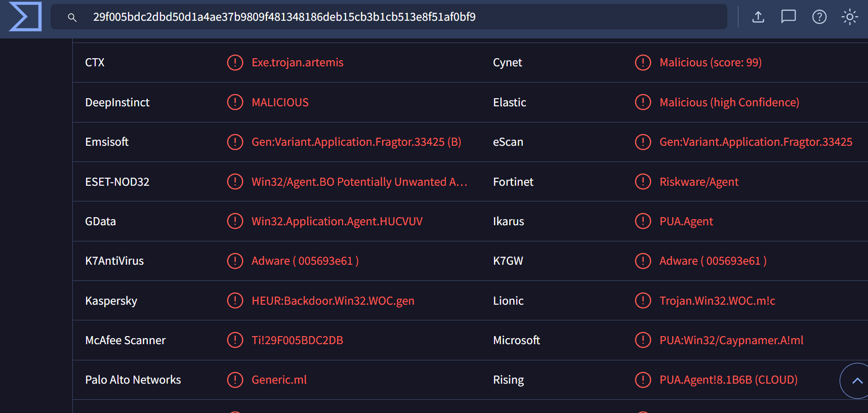
Task: Click the alert icon in the Ikarus row
Action: click(x=643, y=221)
